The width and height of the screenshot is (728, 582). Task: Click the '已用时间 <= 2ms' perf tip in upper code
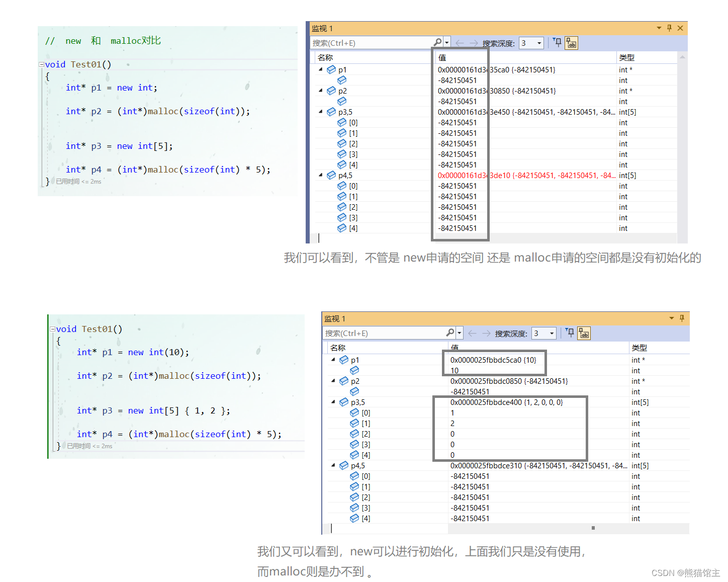coord(78,182)
